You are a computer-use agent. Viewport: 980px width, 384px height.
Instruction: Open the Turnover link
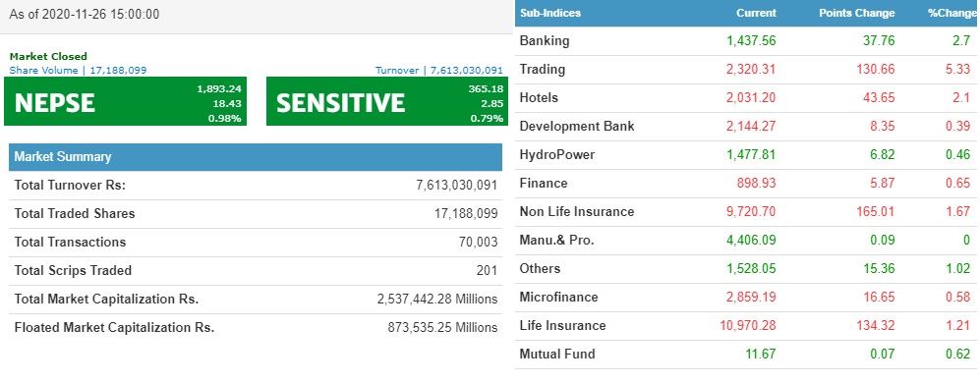(438, 70)
